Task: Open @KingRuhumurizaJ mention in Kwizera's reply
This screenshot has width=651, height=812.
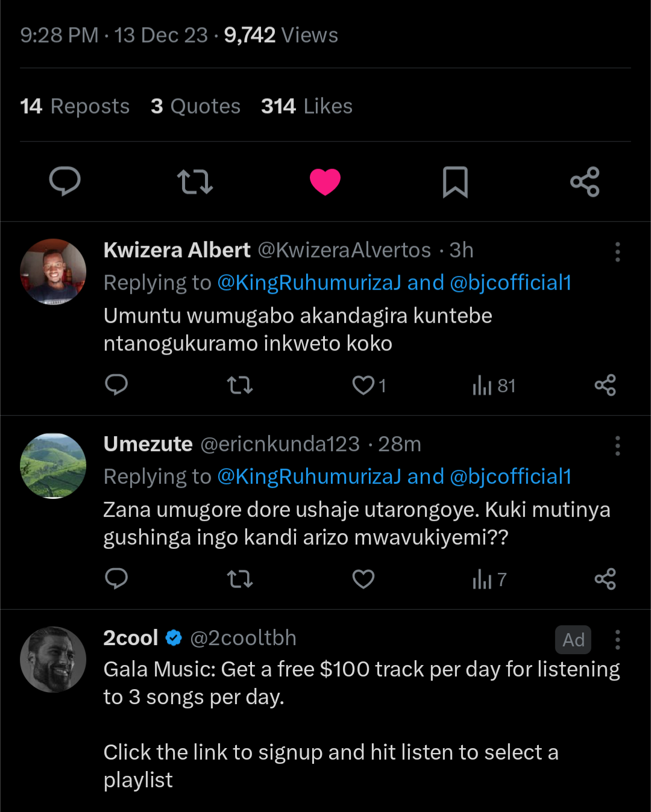Action: [309, 283]
